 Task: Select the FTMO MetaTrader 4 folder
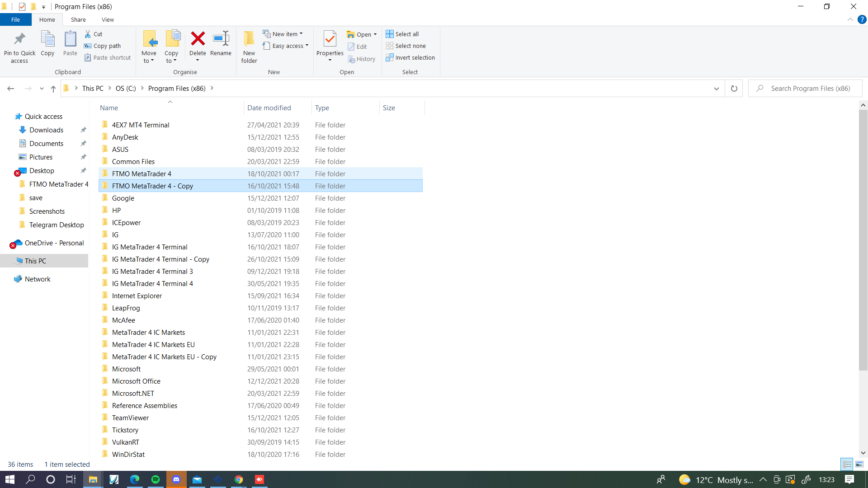[x=260, y=174]
